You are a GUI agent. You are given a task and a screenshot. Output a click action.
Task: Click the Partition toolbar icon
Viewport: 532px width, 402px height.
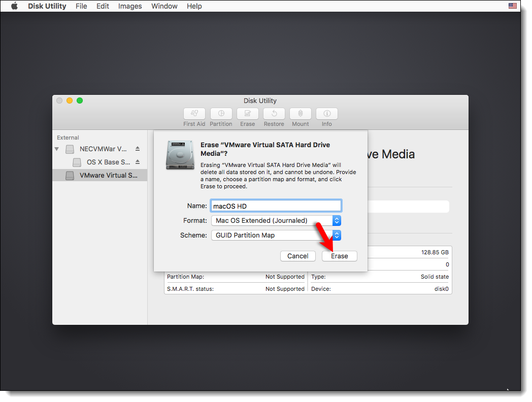click(x=221, y=114)
